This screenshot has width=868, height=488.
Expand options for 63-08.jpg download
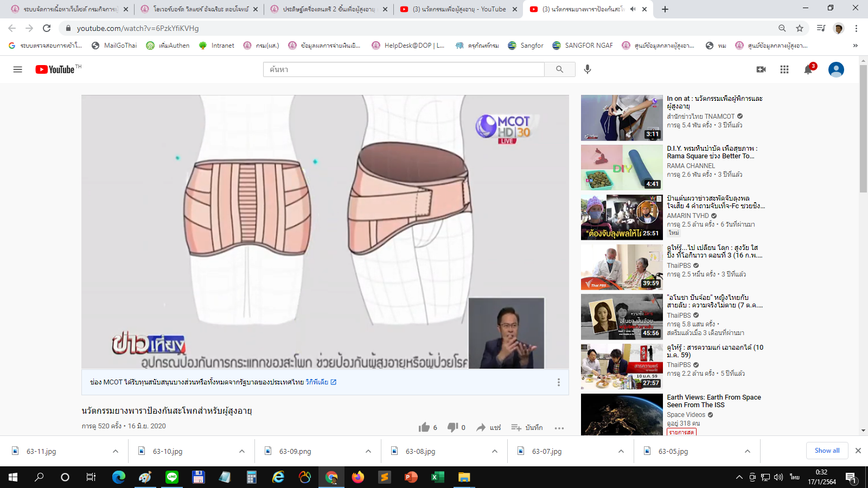tap(495, 451)
